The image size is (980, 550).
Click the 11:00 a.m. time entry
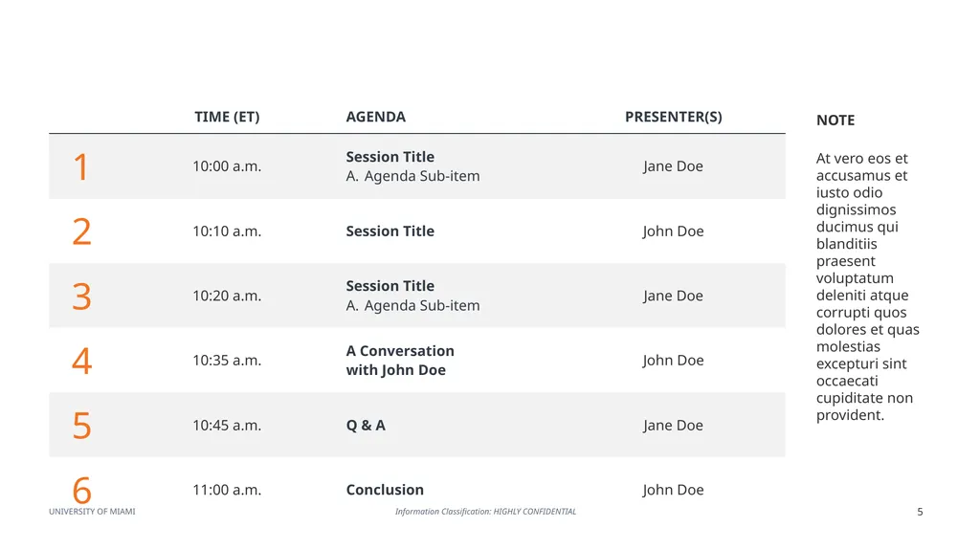click(227, 490)
